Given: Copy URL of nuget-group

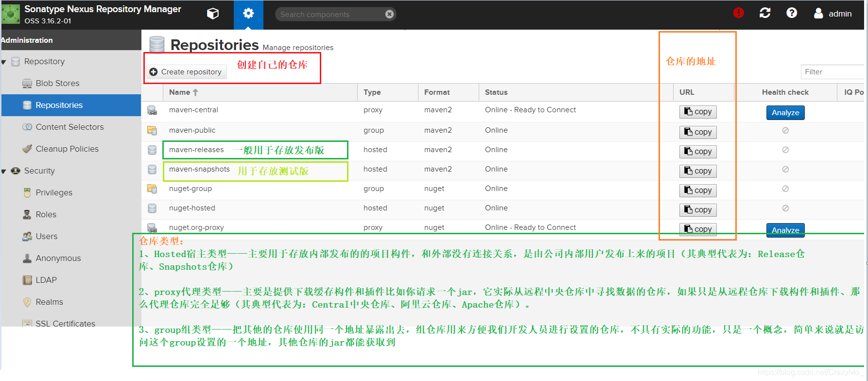Looking at the screenshot, I should pyautogui.click(x=698, y=190).
